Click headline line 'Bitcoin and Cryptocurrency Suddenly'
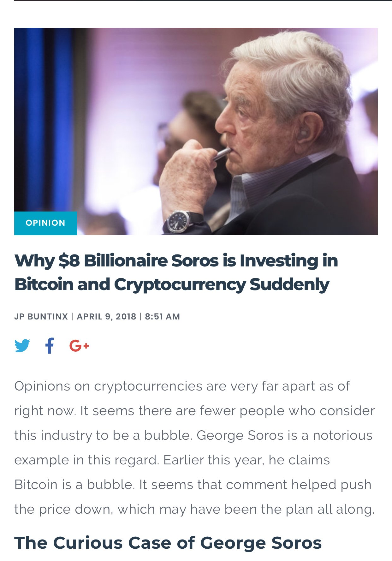The height and width of the screenshot is (561, 392). click(x=172, y=284)
